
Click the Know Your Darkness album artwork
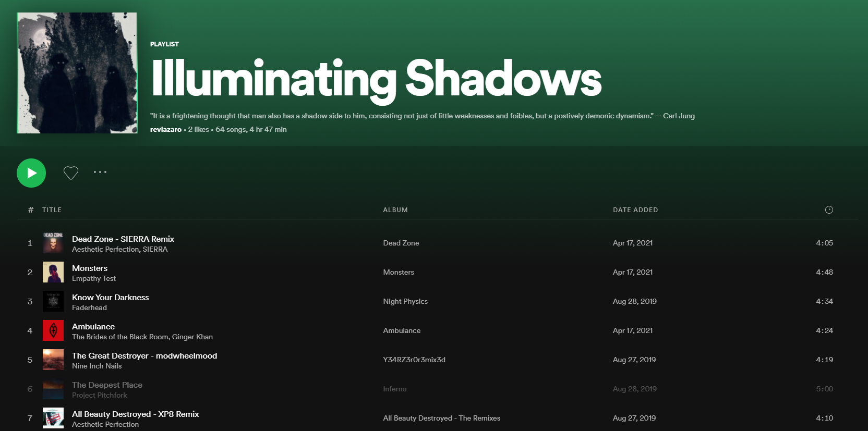(53, 301)
